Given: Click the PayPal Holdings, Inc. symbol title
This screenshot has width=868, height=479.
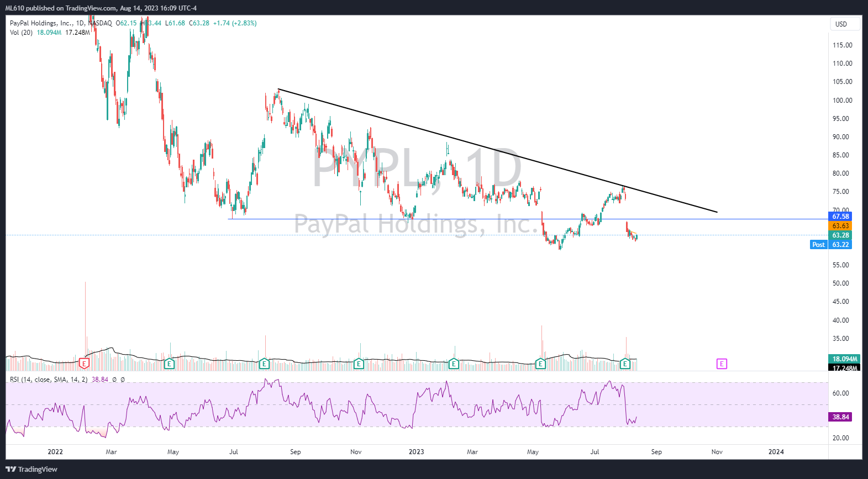Looking at the screenshot, I should pos(41,23).
